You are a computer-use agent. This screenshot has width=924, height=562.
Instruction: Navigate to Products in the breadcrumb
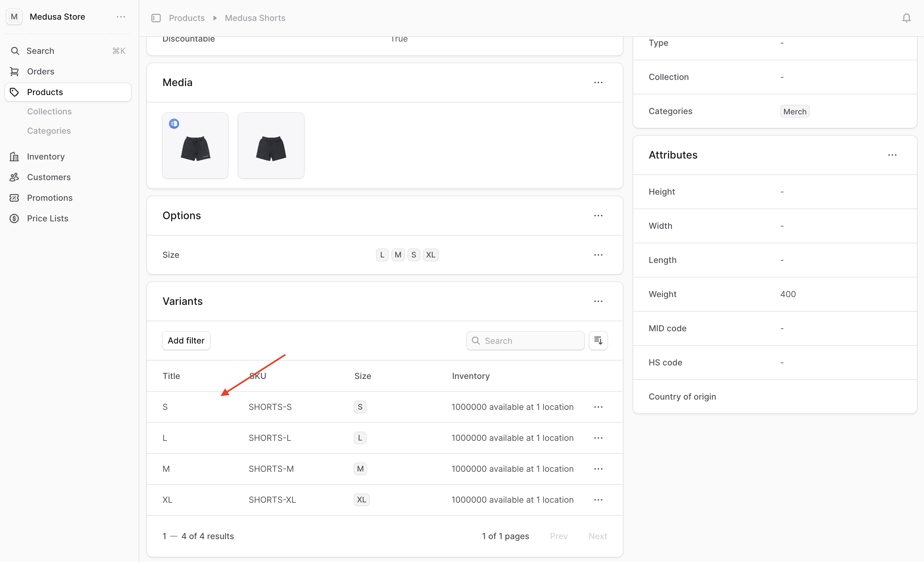pyautogui.click(x=186, y=18)
